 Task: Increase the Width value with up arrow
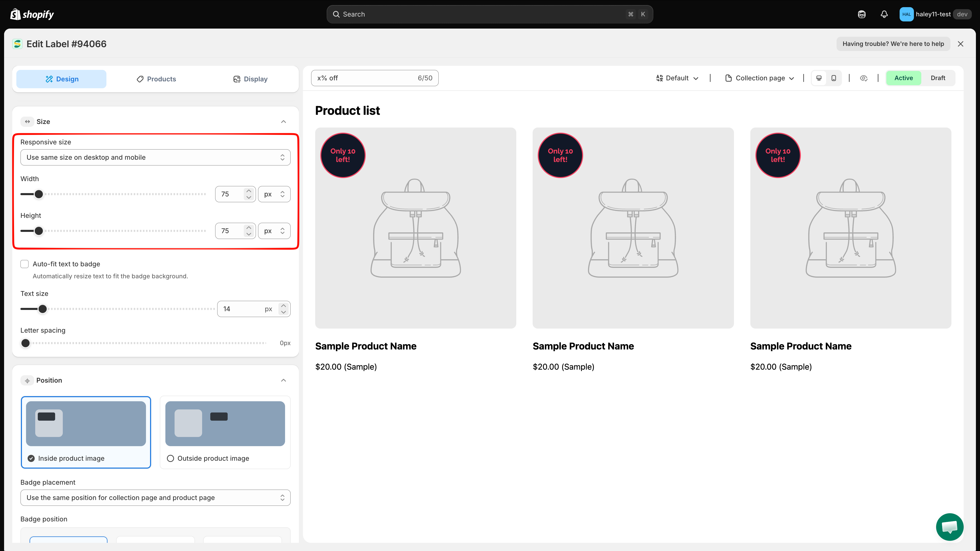[x=249, y=191]
